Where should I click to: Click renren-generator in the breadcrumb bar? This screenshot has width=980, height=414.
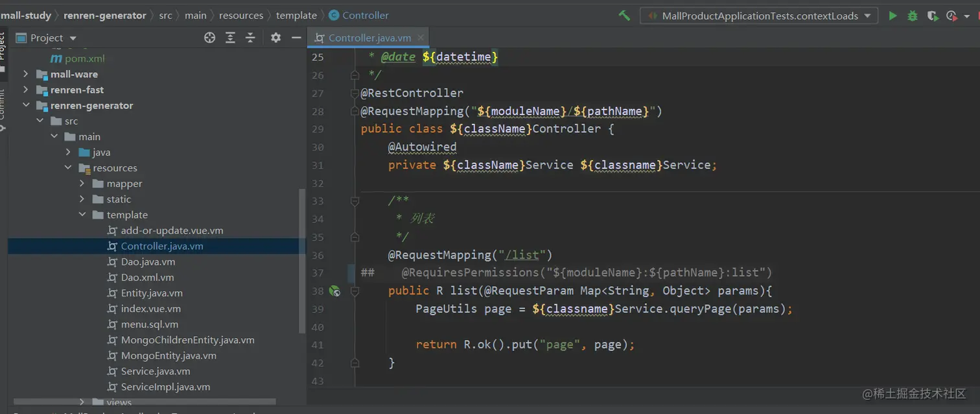click(x=104, y=15)
